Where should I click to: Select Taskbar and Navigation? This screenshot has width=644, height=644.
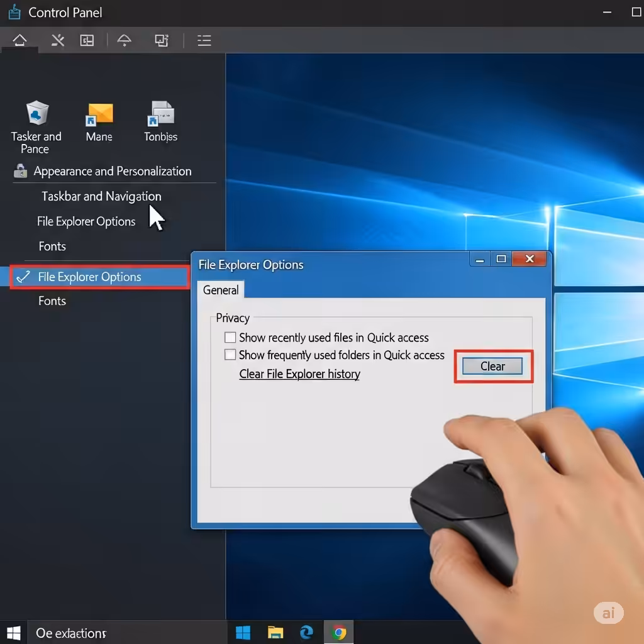point(101,196)
